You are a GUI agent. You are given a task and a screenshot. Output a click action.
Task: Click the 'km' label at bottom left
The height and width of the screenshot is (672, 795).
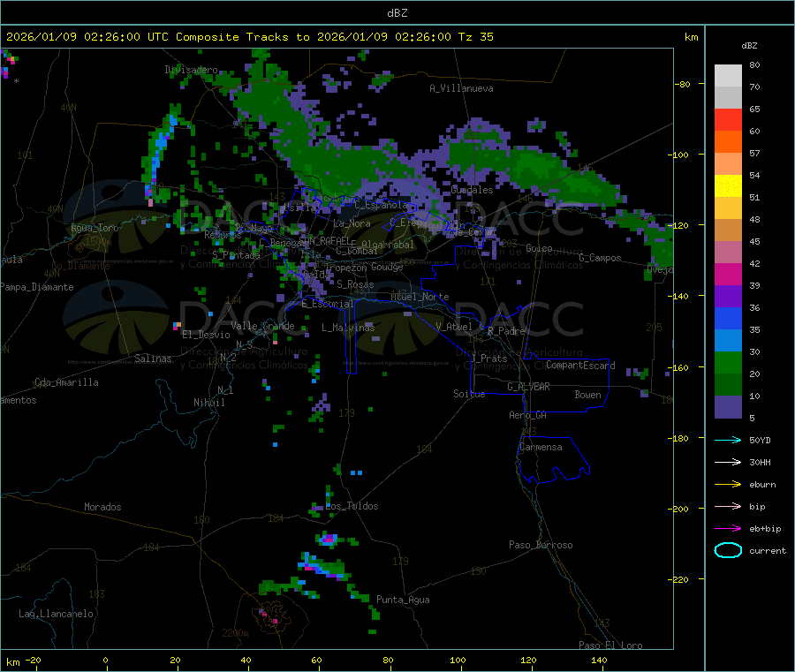tap(13, 662)
